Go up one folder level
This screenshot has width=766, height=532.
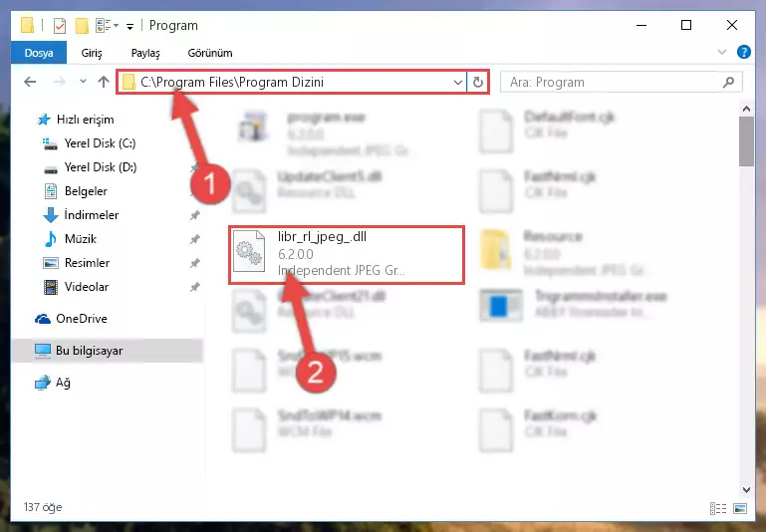coord(103,82)
